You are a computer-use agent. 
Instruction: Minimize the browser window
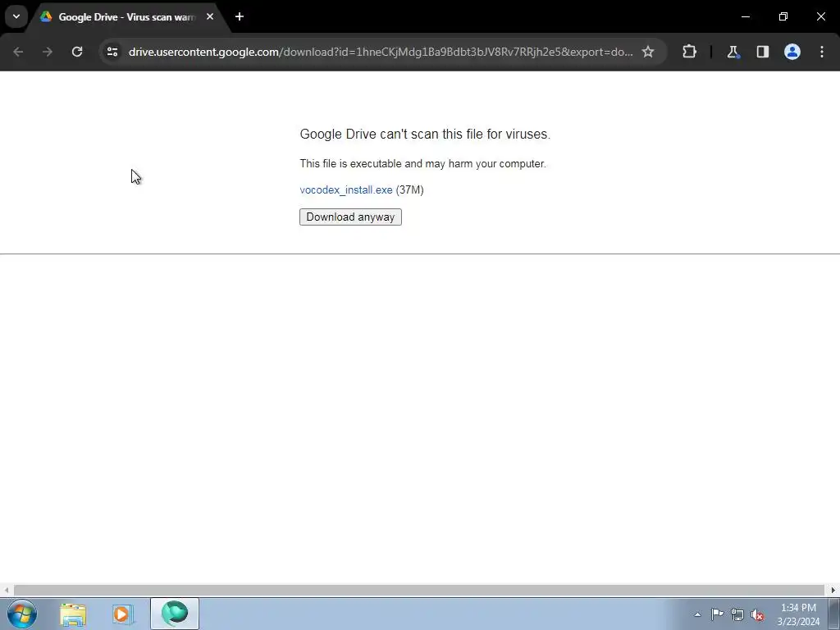745,16
